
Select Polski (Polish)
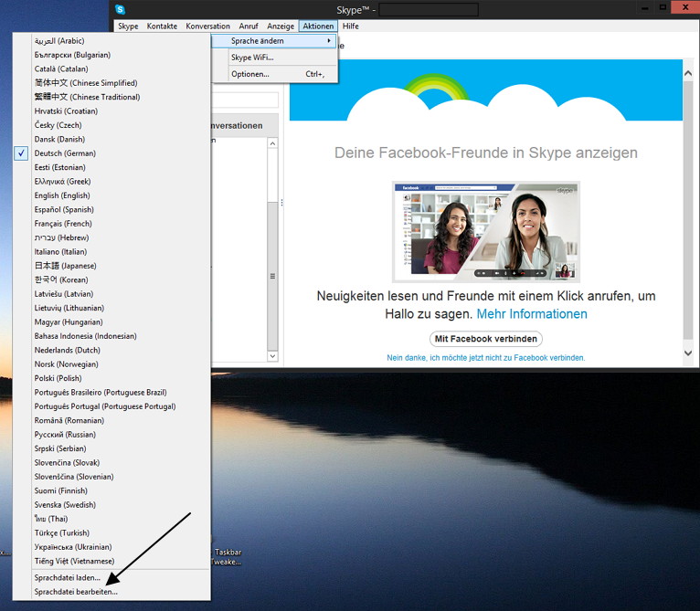[x=111, y=378]
